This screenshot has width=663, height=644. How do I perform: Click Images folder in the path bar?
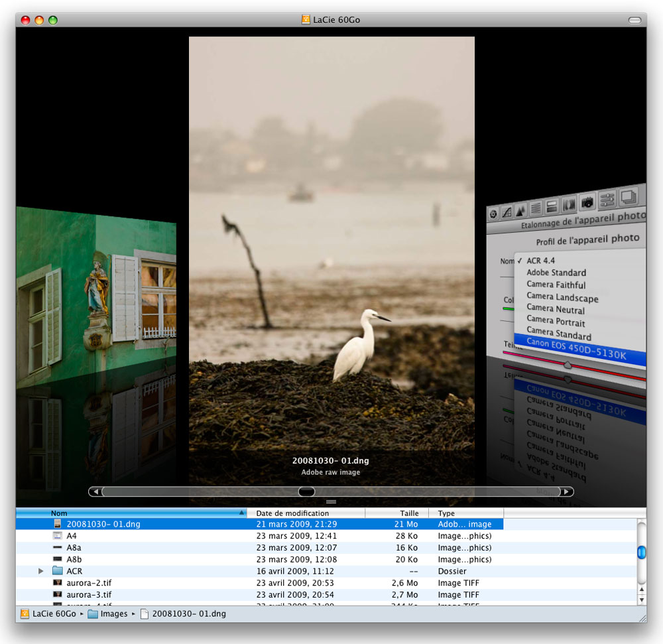click(114, 613)
